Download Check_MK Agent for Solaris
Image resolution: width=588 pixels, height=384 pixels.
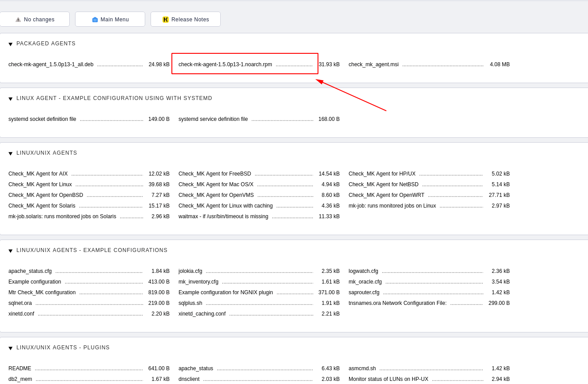(42, 206)
